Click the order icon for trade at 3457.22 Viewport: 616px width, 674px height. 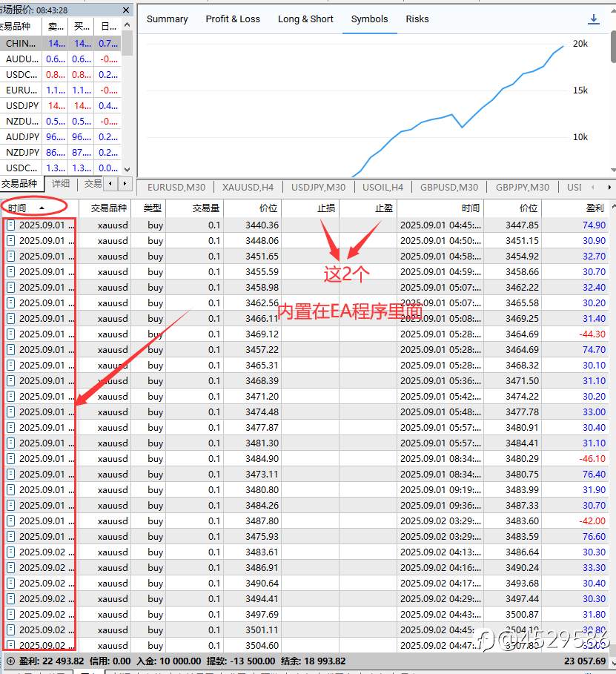[x=11, y=349]
